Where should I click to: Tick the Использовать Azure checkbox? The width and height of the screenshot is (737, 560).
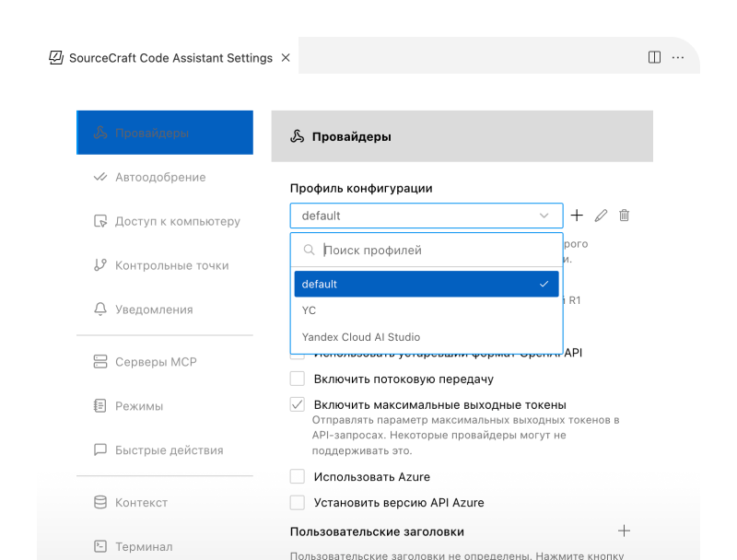(298, 476)
